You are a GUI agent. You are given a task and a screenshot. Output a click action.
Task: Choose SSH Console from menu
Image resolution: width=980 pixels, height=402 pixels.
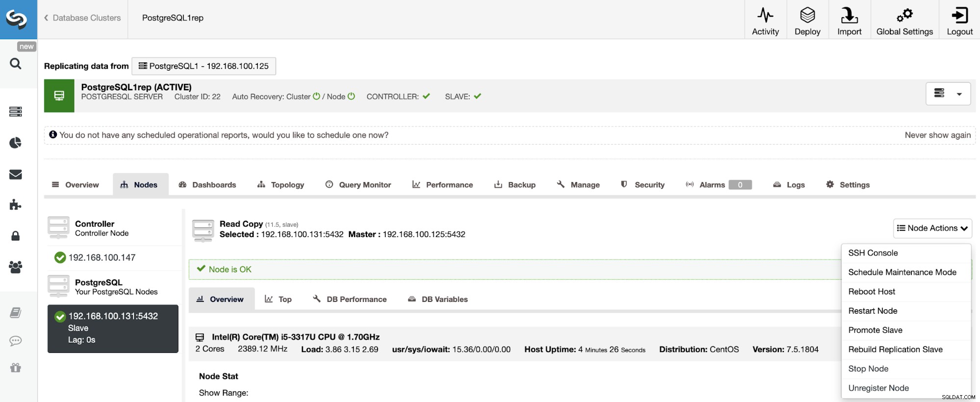[906, 253]
